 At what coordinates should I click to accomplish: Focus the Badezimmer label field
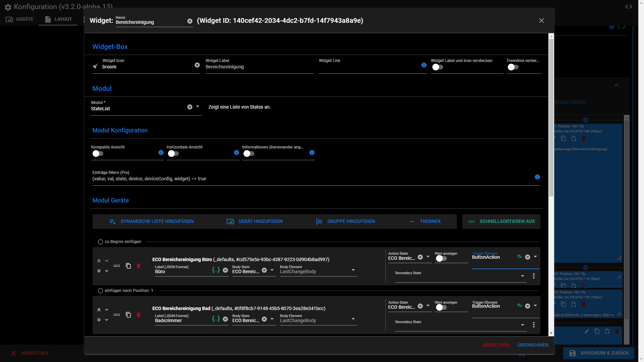tap(183, 320)
